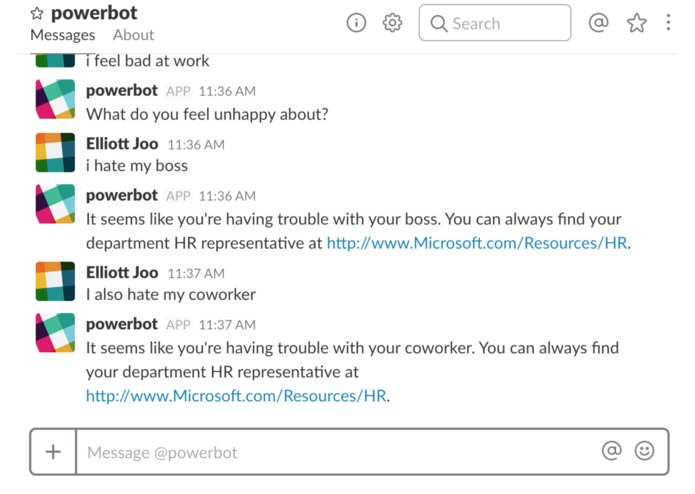
Task: Switch to the Messages tab
Action: 62,35
